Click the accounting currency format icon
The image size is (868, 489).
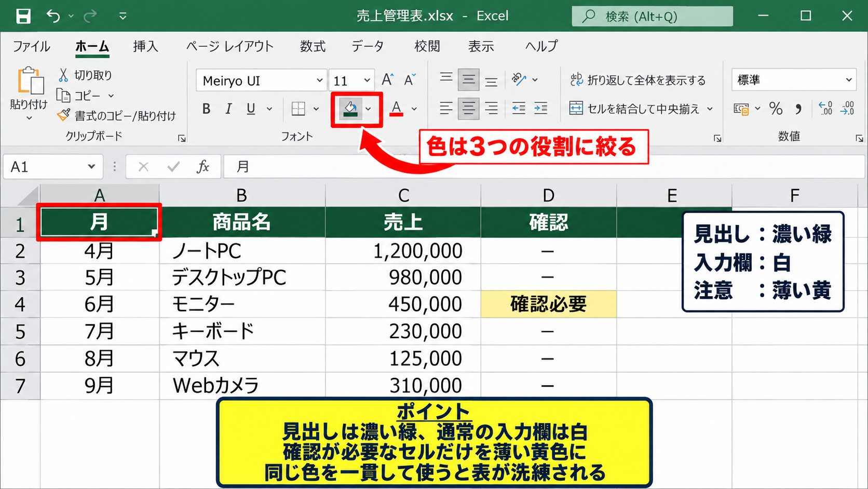click(741, 109)
